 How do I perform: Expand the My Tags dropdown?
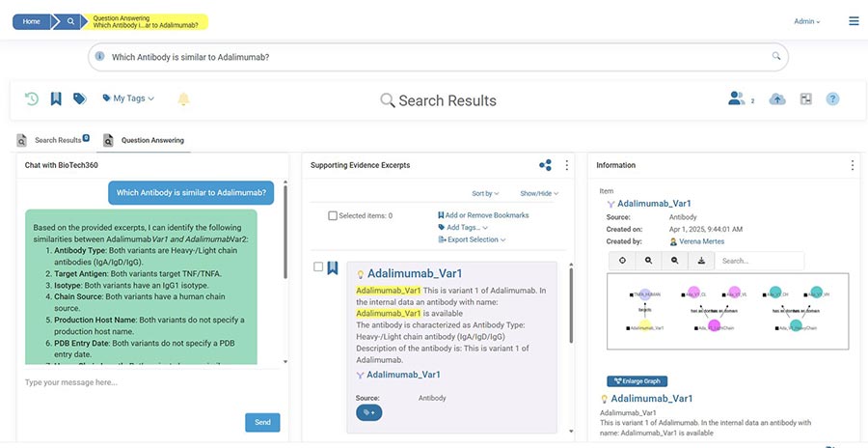[128, 98]
